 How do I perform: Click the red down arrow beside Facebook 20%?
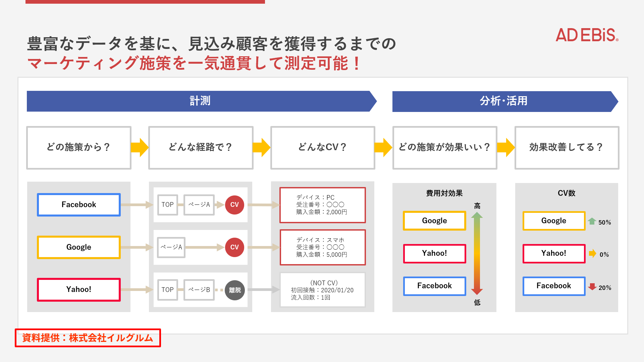592,287
